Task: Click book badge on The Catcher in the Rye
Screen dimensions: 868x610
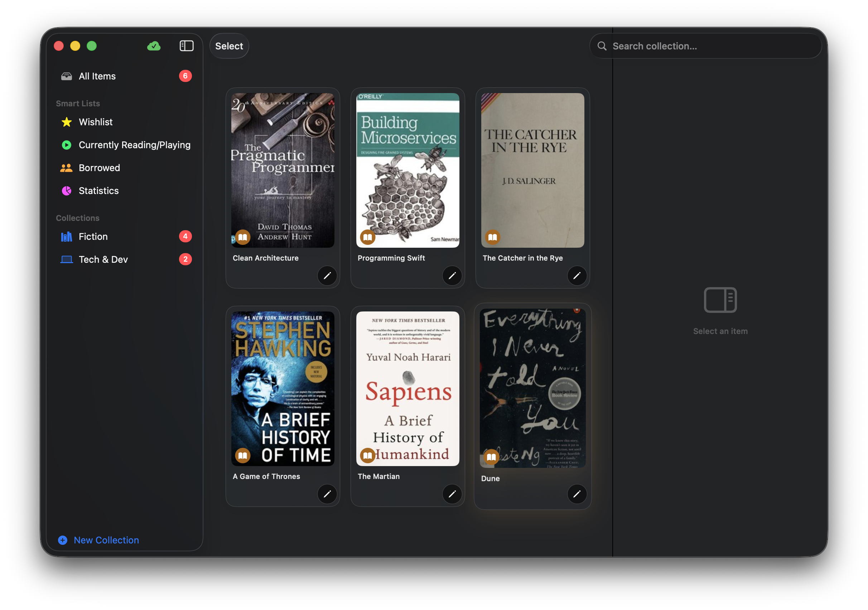Action: [x=493, y=237]
